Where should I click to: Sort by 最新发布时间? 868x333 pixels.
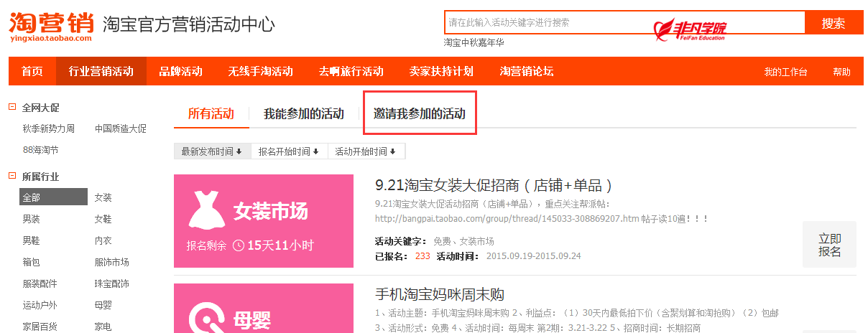pos(211,151)
